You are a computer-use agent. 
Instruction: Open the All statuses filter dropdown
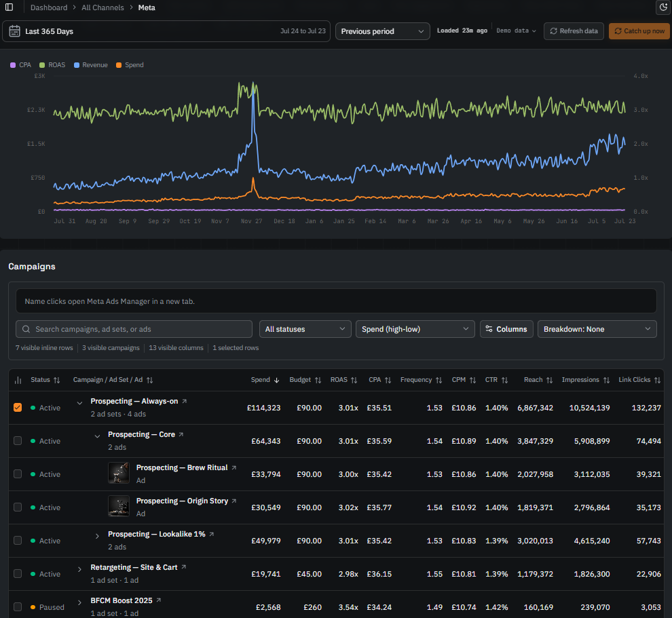tap(305, 329)
